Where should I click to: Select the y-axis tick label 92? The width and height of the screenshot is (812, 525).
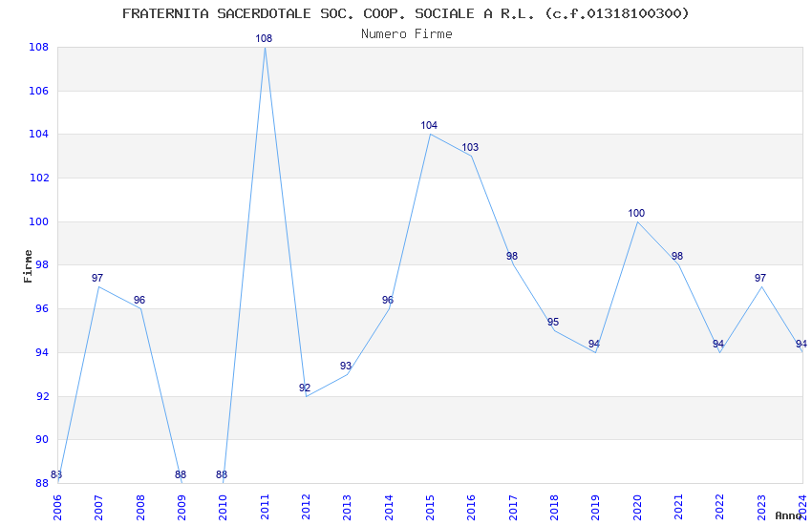(x=41, y=397)
